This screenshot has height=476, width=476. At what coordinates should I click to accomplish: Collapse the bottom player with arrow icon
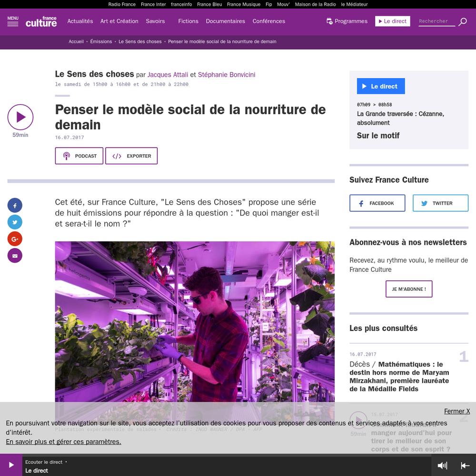465,466
